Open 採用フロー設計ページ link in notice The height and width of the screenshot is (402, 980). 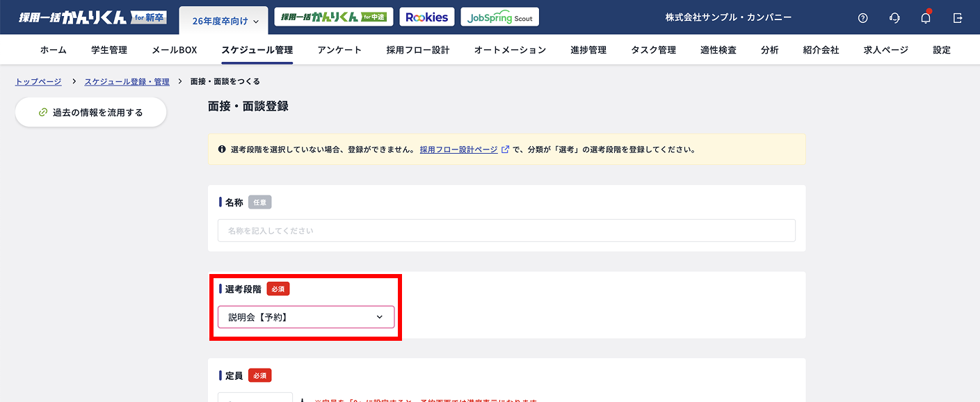[458, 150]
